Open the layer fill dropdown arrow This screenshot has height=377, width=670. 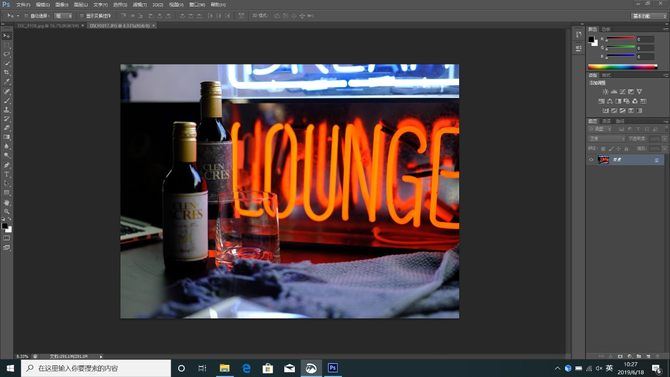point(664,148)
